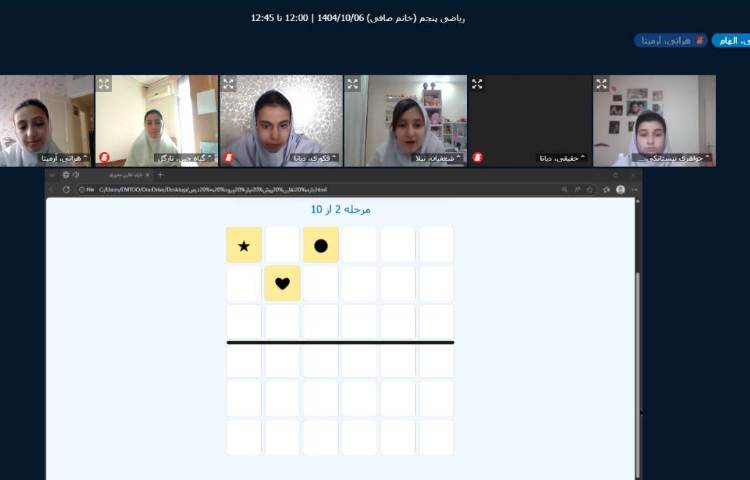
Task: Maximize the video tile labeled فکوری، دیانا
Action: (x=228, y=84)
